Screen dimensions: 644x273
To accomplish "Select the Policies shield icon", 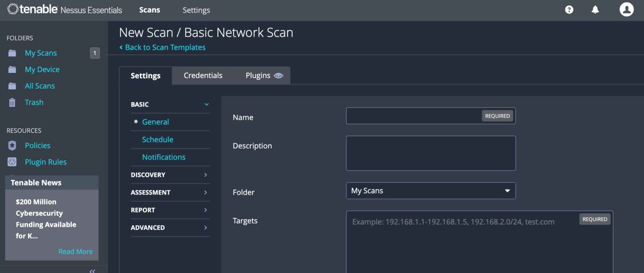I will click(12, 145).
